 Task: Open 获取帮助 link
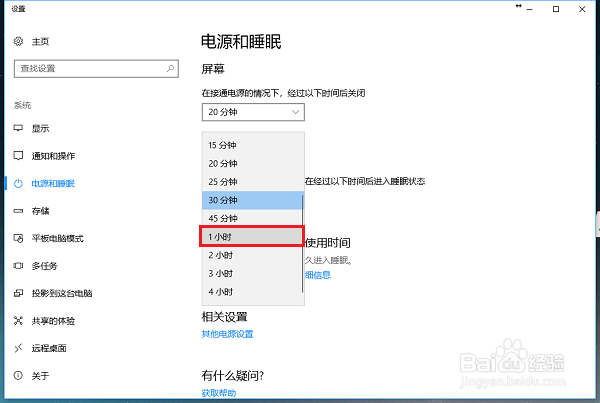point(219,393)
